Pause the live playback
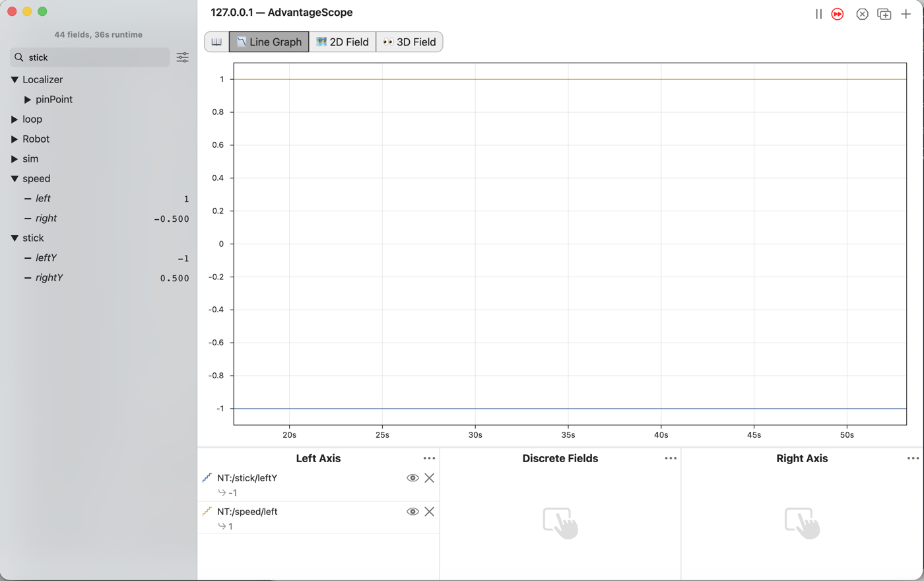Image resolution: width=924 pixels, height=581 pixels. pyautogui.click(x=818, y=14)
